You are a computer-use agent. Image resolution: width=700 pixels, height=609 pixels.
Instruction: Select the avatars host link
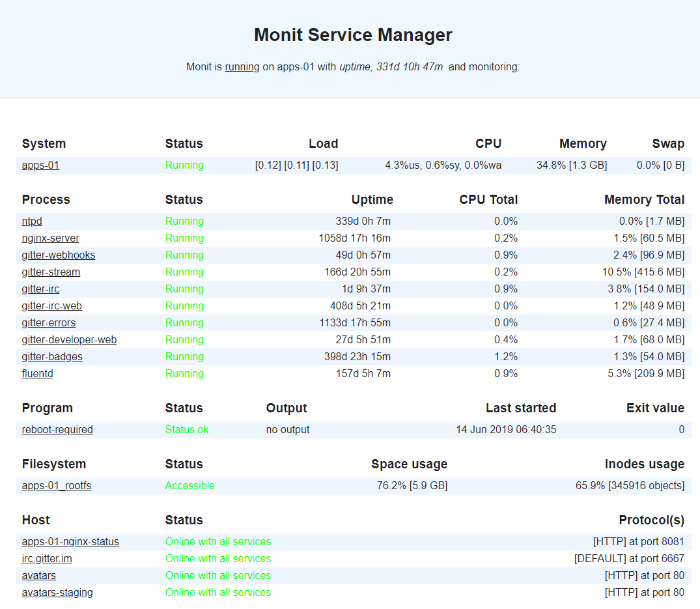(x=39, y=576)
